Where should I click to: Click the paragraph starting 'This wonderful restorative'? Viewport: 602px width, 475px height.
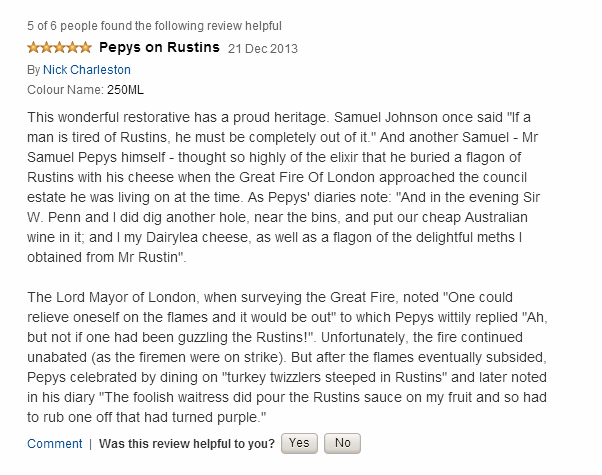283,187
